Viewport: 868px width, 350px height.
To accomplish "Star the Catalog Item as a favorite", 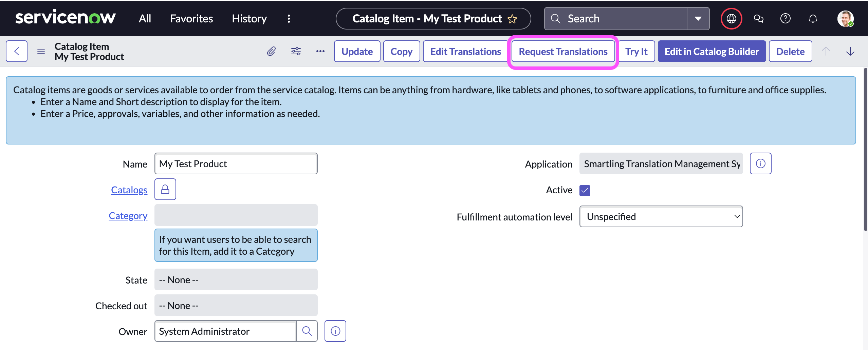I will (x=513, y=19).
